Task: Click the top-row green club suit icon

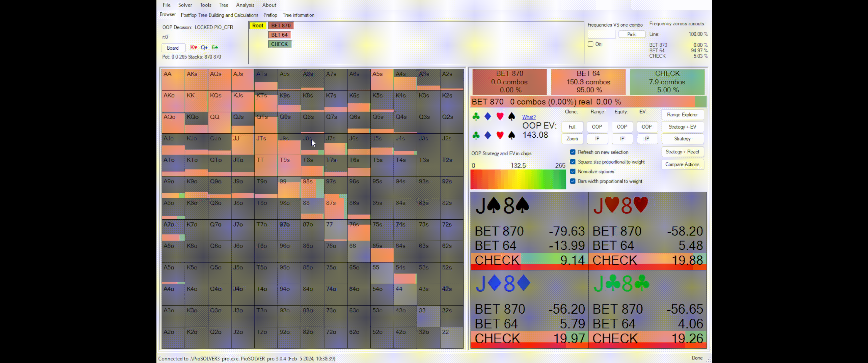Action: pyautogui.click(x=476, y=116)
